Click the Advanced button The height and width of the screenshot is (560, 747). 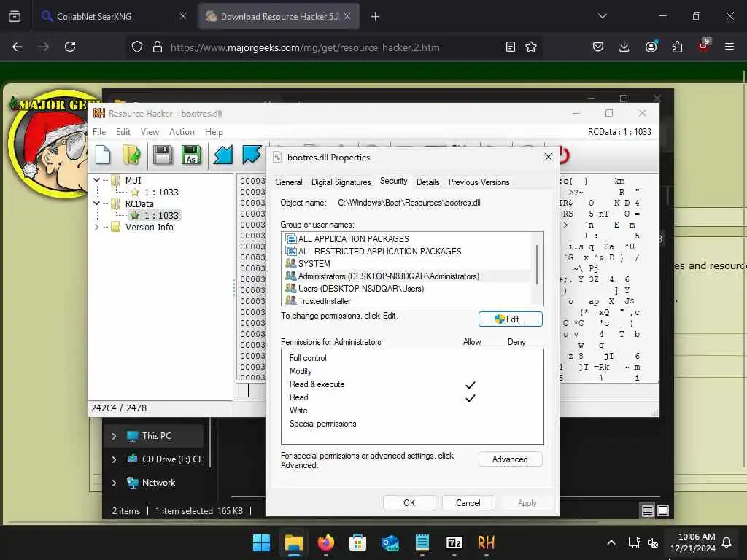(510, 459)
